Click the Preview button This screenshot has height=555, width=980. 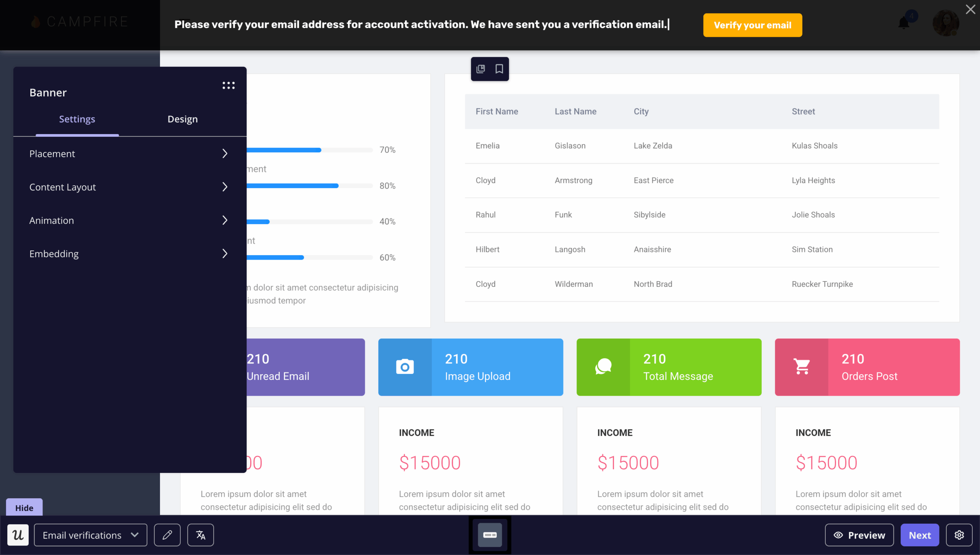pos(859,535)
